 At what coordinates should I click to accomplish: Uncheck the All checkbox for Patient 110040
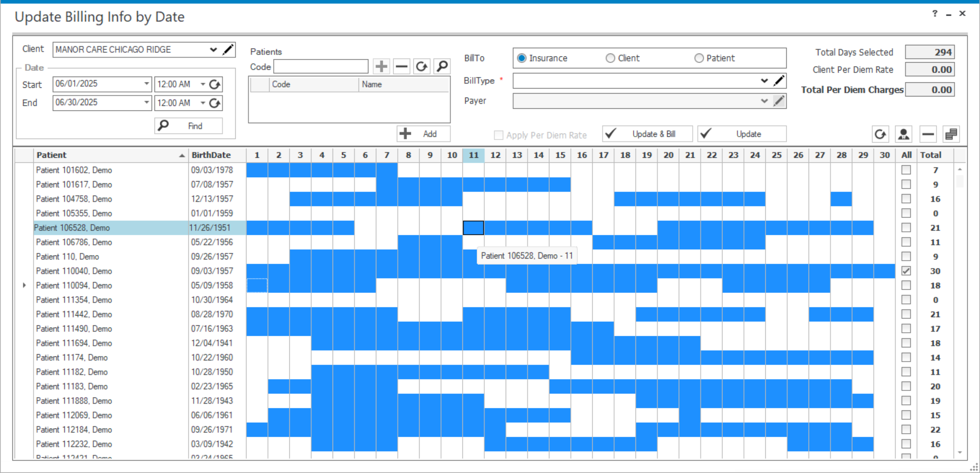[x=906, y=271]
